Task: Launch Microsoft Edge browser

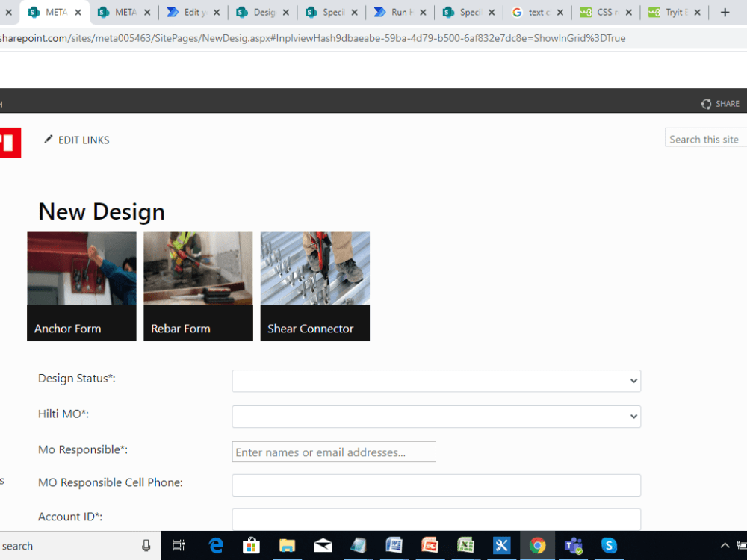Action: tap(216, 545)
